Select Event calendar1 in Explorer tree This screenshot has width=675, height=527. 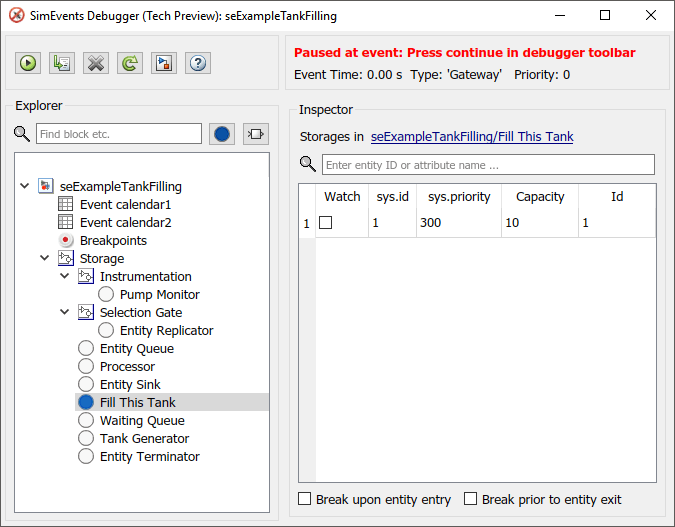click(x=125, y=204)
